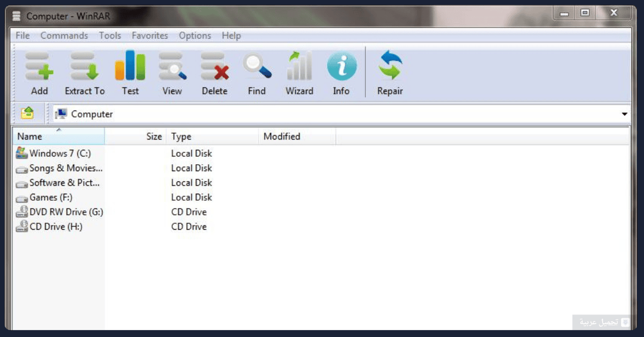This screenshot has height=337, width=644.
Task: Select the Games (F:) drive icon
Action: (x=21, y=198)
